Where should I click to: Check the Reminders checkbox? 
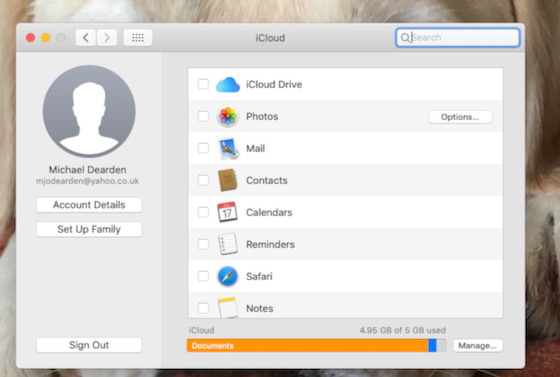pos(204,244)
